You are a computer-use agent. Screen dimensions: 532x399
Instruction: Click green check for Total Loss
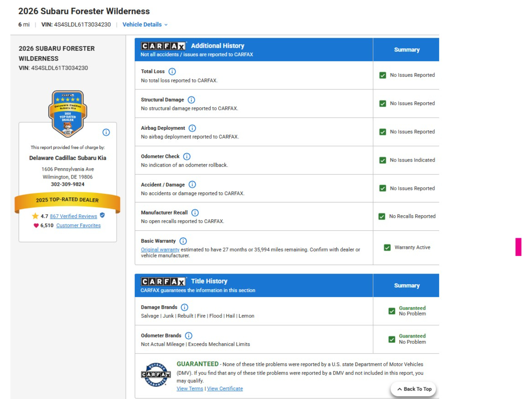pos(383,75)
